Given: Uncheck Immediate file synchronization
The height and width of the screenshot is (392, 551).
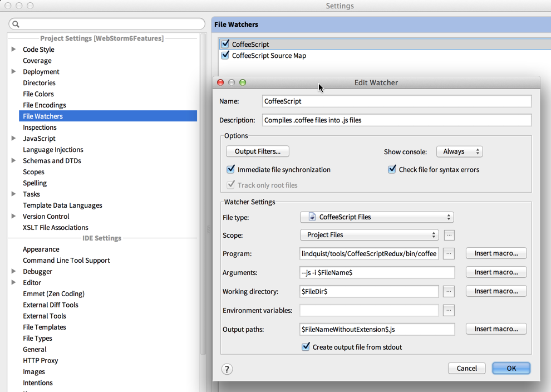Looking at the screenshot, I should tap(230, 169).
